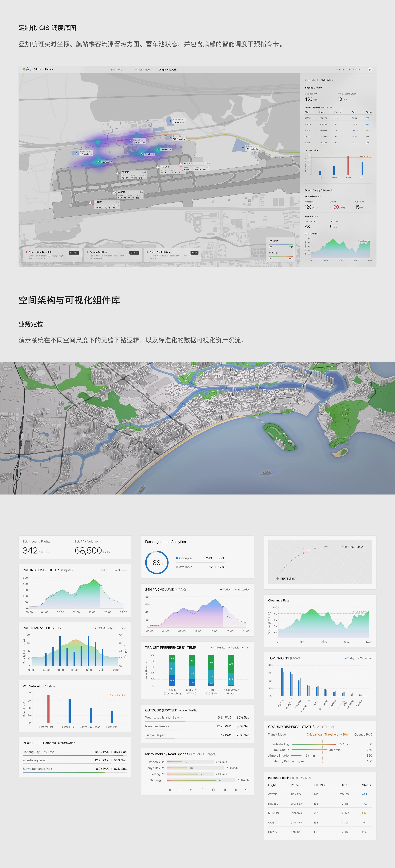
Task: Switch to the Bay Areas tab
Action: point(116,70)
